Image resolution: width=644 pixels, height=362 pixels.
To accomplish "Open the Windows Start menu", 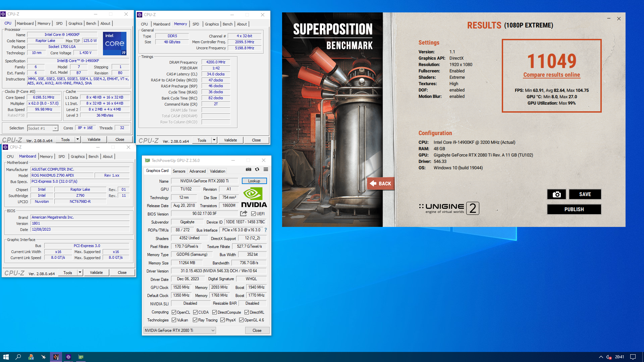I will [x=6, y=357].
